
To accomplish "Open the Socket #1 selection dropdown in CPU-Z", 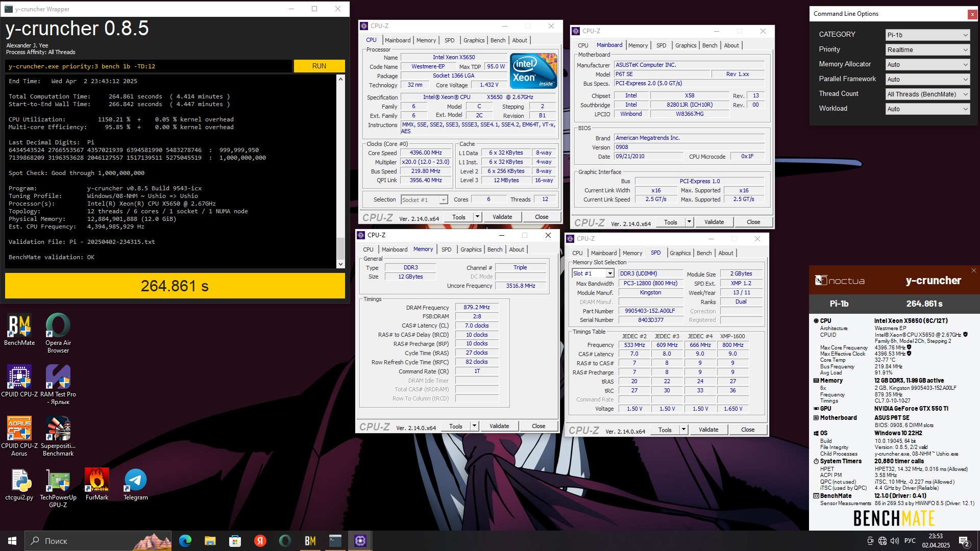I will point(424,200).
